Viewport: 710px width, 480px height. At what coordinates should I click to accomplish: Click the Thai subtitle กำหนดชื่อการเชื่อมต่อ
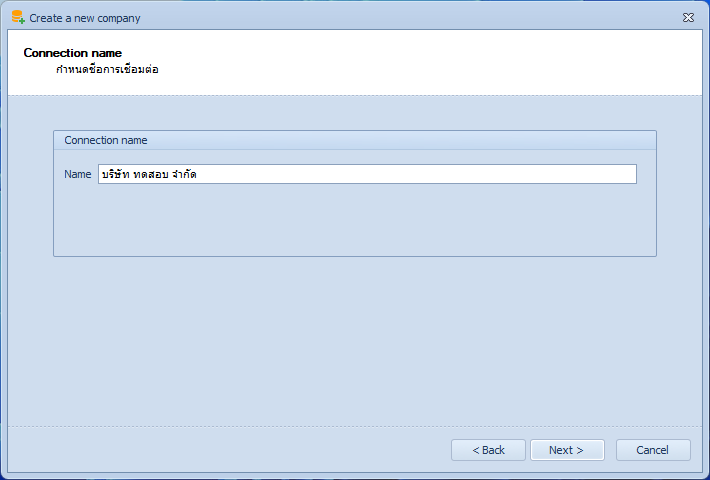click(107, 69)
